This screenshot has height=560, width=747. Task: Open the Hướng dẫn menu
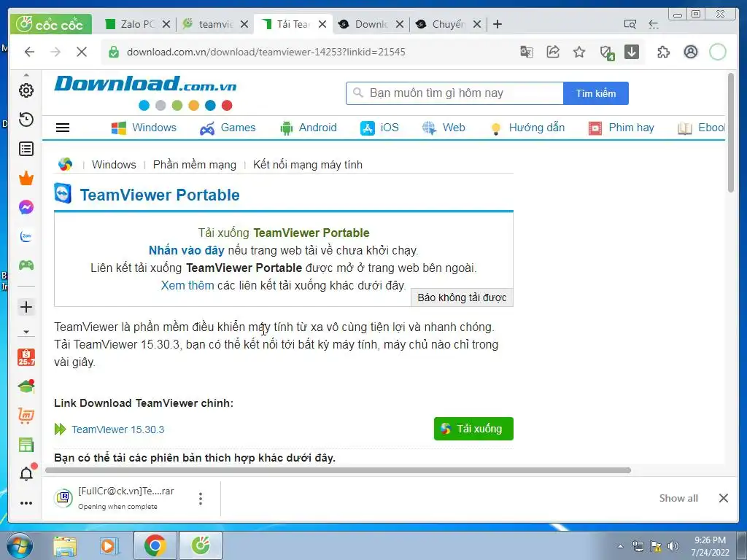click(x=527, y=128)
